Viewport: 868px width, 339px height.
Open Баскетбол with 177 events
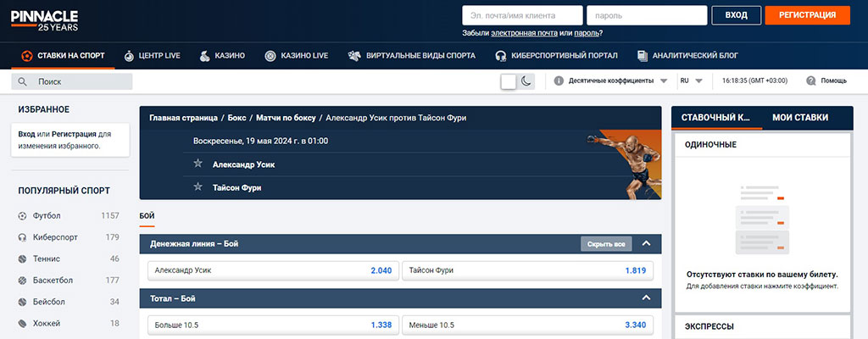pos(70,281)
